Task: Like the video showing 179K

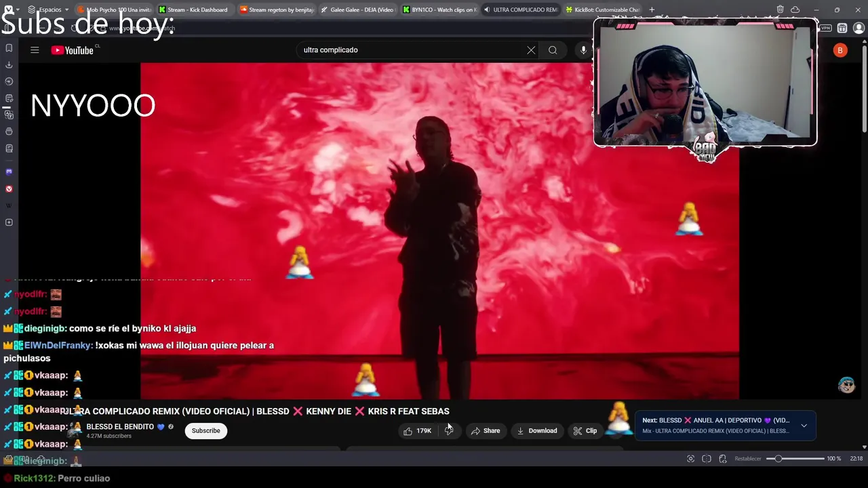Action: 418,431
